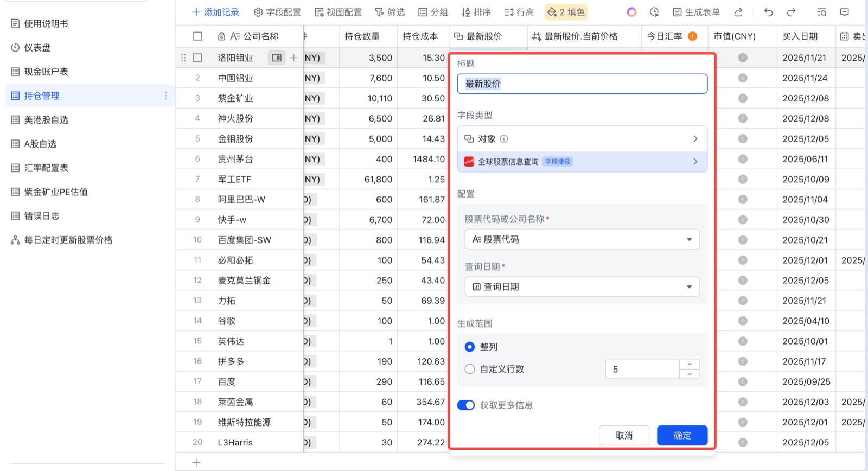Viewport: 868px width, 471px height.
Task: Toggle the 获取更多信息 switch
Action: tap(466, 405)
